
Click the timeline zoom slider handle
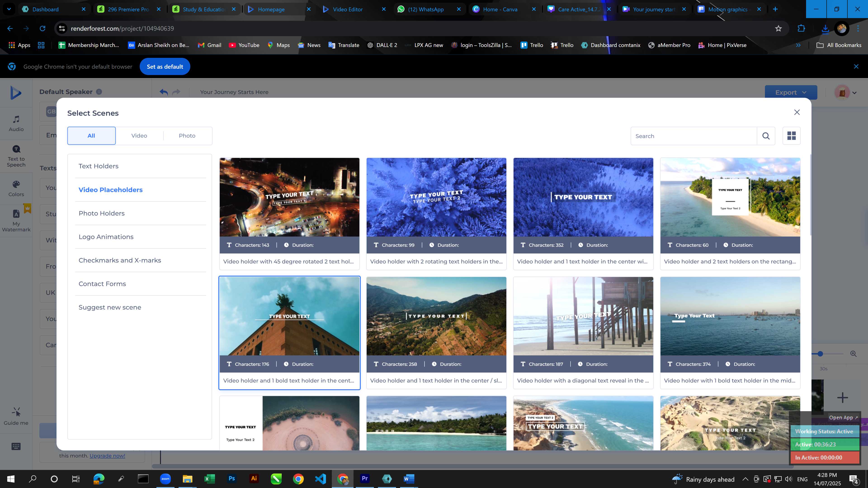pos(820,354)
